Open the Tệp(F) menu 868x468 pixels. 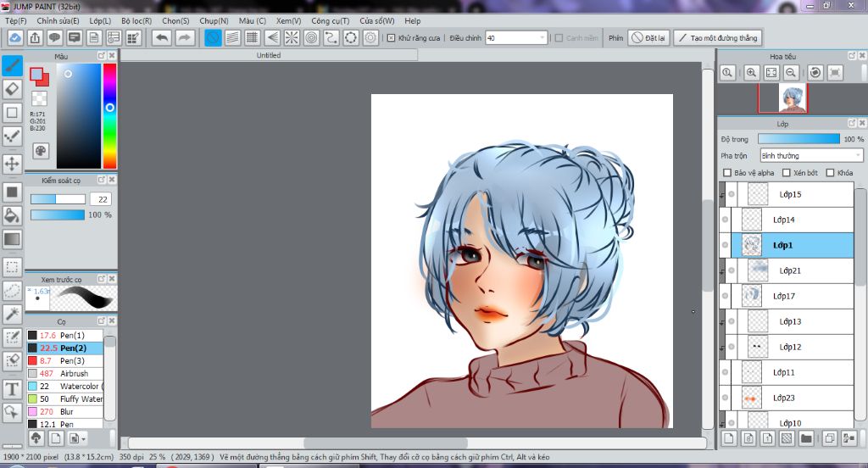click(15, 20)
